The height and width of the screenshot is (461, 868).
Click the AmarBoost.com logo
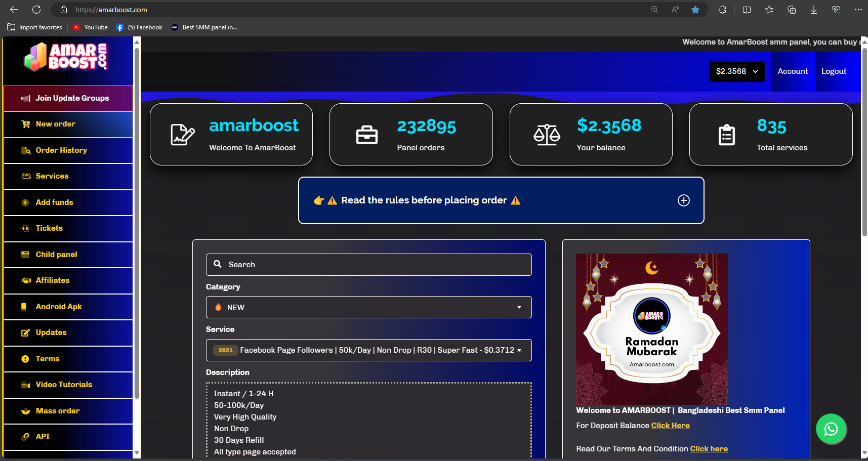(66, 57)
